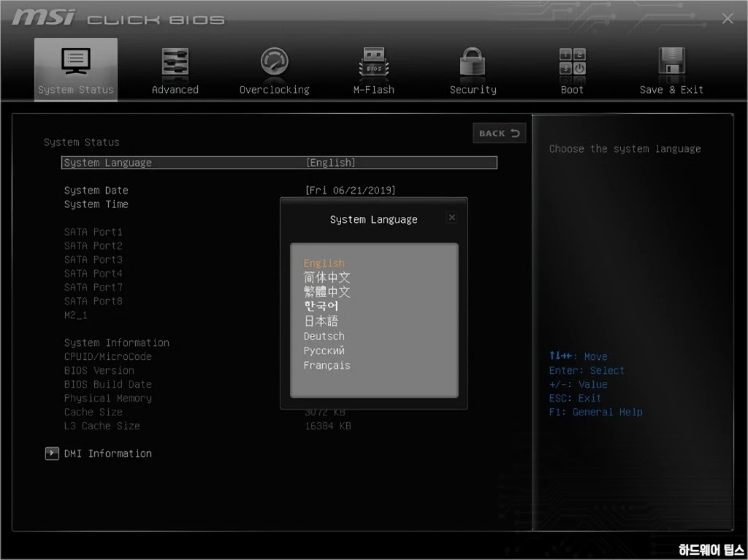Image resolution: width=748 pixels, height=560 pixels.
Task: Open the Boot keypad icon
Action: 572,61
